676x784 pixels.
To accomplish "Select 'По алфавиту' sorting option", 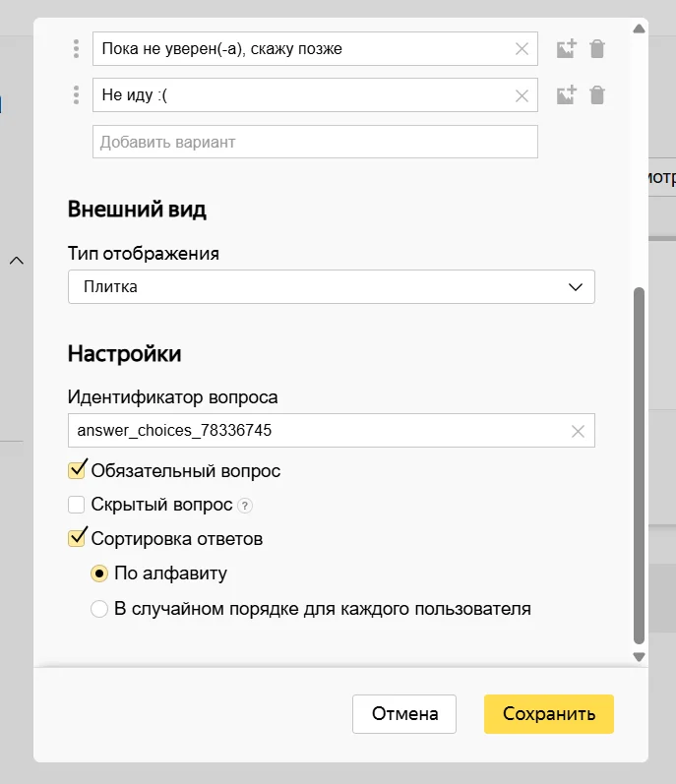I will (99, 573).
